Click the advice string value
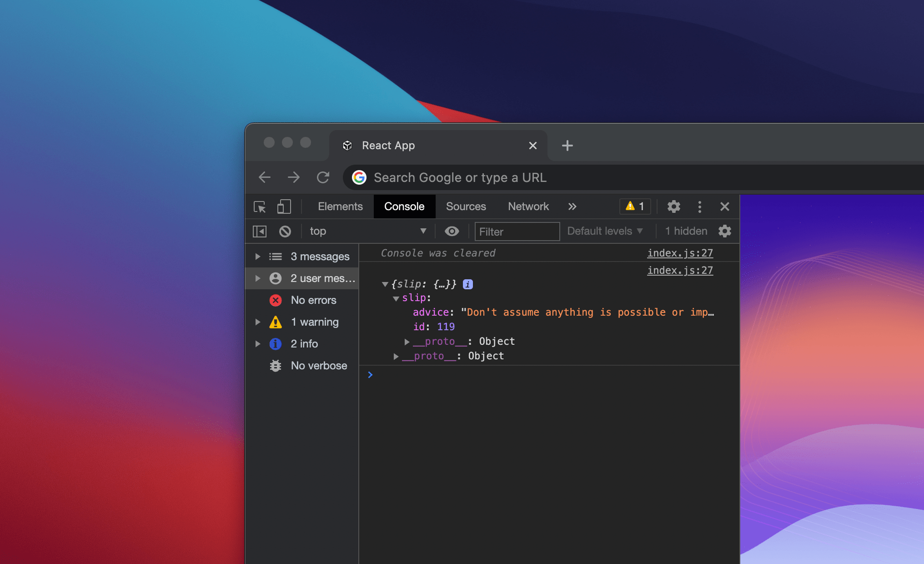 click(588, 312)
